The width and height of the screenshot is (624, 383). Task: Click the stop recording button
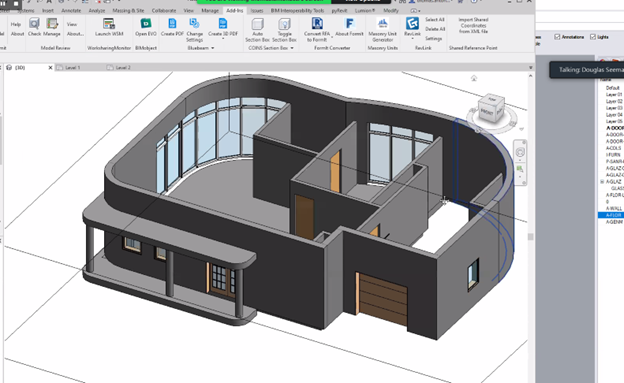point(16,4)
